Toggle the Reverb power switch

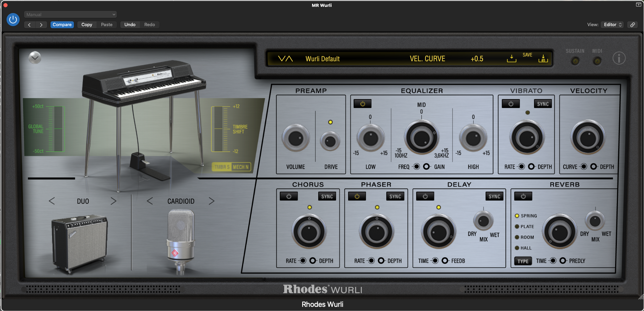(523, 196)
